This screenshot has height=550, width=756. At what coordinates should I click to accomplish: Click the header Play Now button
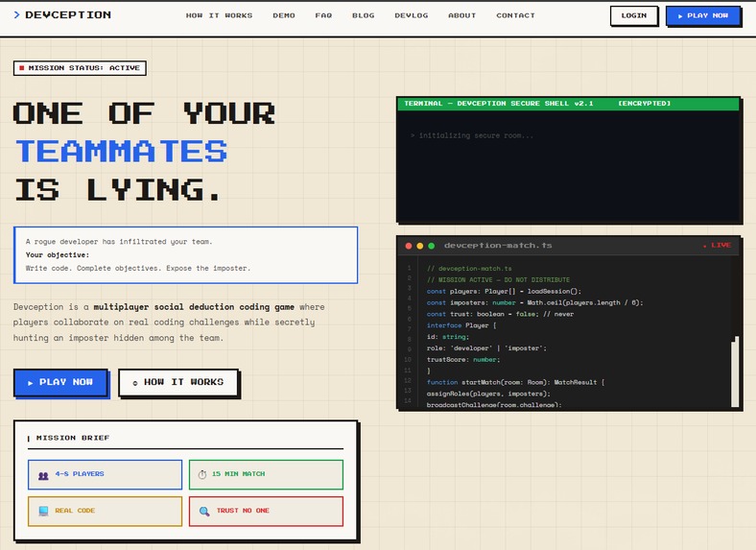pyautogui.click(x=703, y=15)
